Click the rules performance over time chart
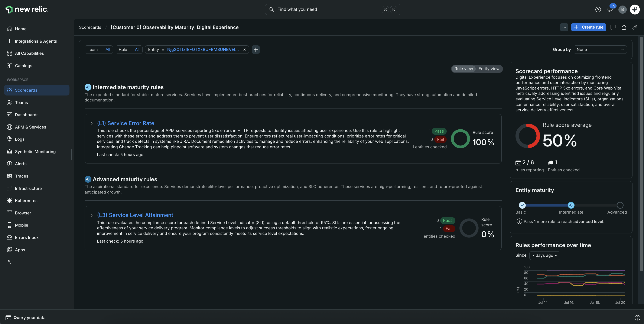Viewport: 644px width, 324px height. (571, 284)
